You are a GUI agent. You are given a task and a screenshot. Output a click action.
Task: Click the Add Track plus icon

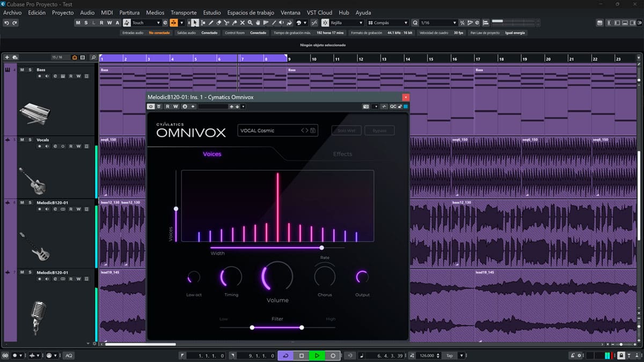pyautogui.click(x=7, y=57)
